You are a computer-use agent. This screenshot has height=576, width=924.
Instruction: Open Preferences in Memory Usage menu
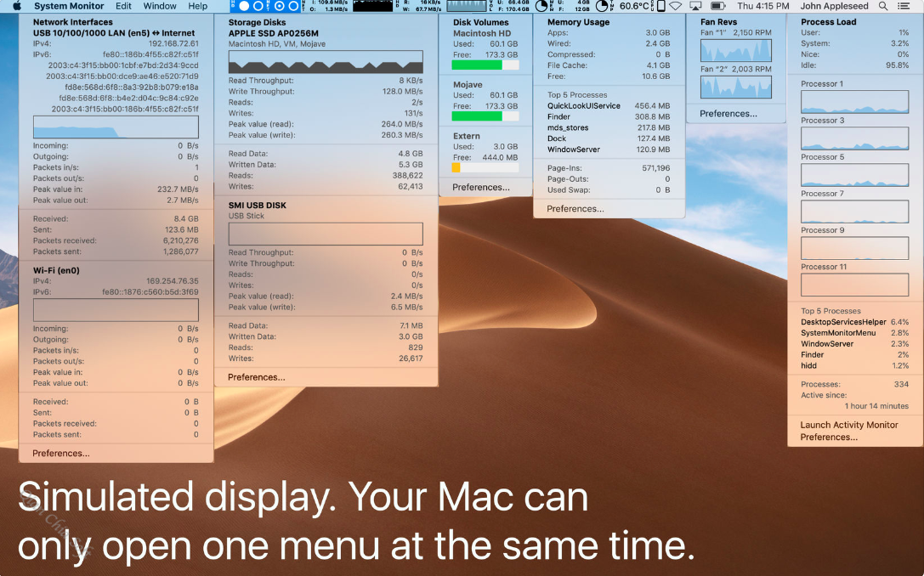[x=575, y=209]
